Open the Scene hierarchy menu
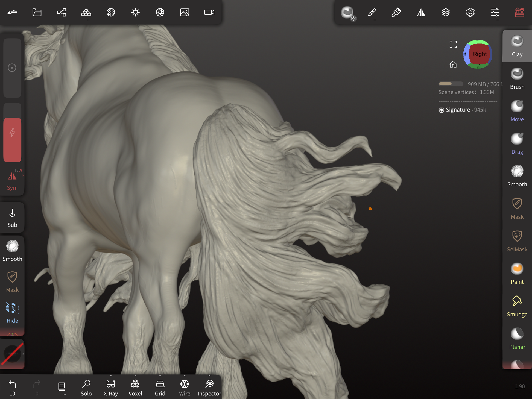The image size is (532, 399). pyautogui.click(x=62, y=12)
